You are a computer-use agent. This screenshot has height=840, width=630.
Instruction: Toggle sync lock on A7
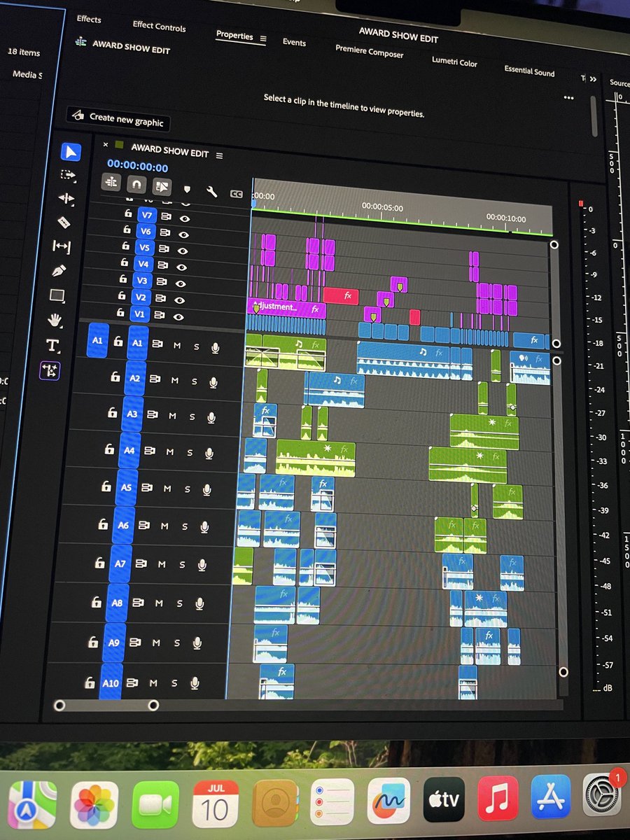coord(141,563)
